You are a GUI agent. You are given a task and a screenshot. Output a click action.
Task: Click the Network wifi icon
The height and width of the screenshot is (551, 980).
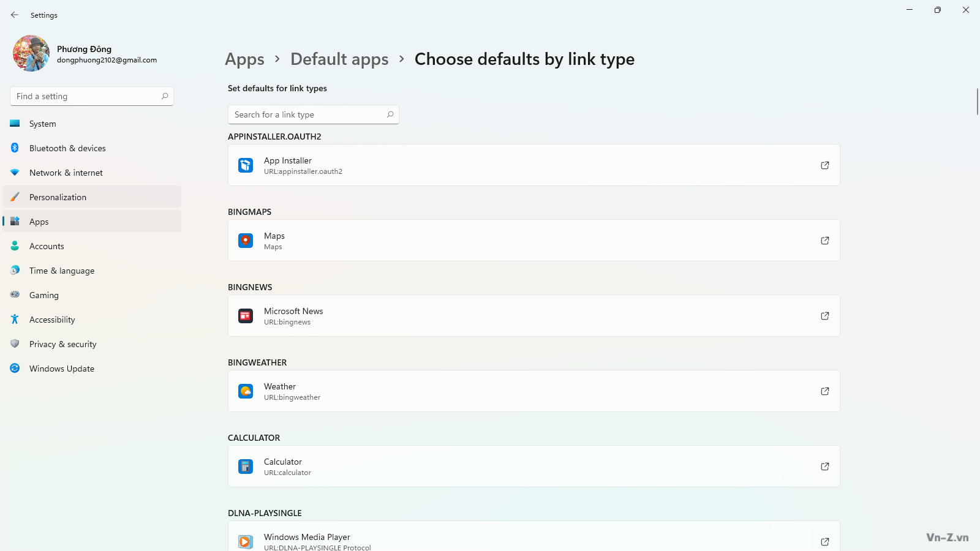[15, 172]
